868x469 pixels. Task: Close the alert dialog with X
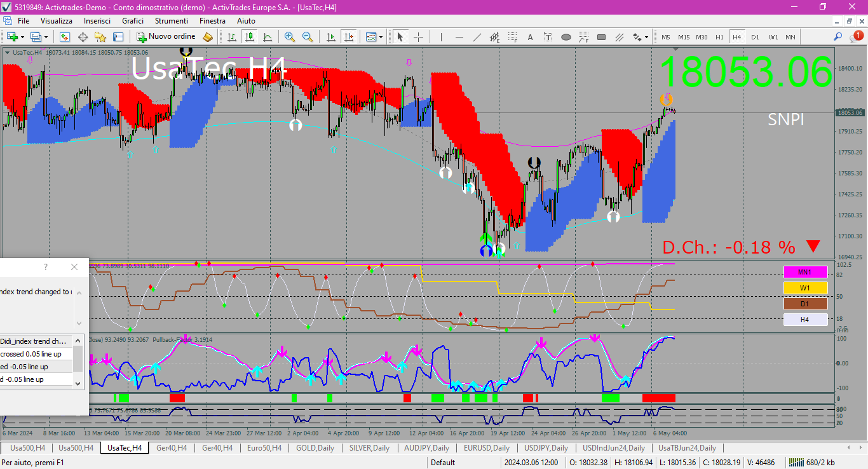point(74,267)
